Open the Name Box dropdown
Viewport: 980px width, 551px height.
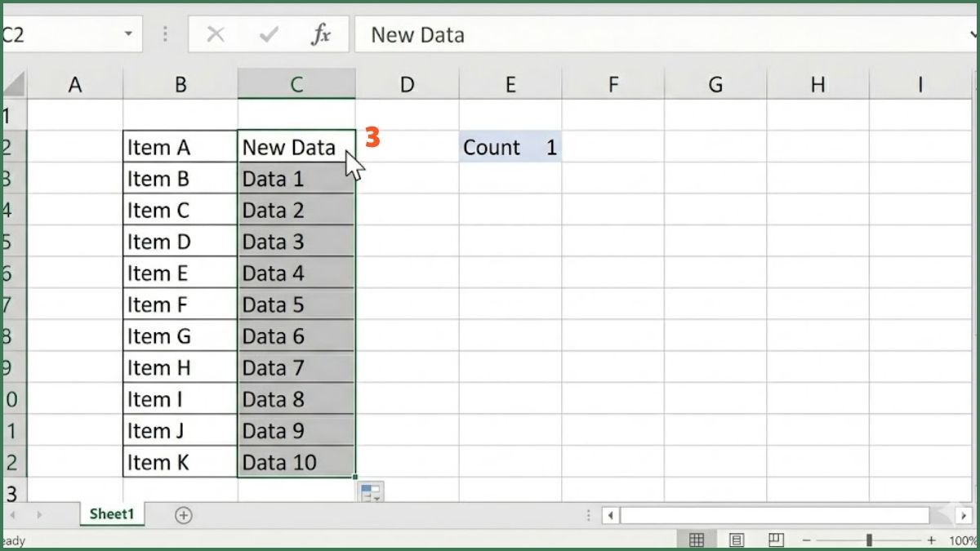(128, 34)
